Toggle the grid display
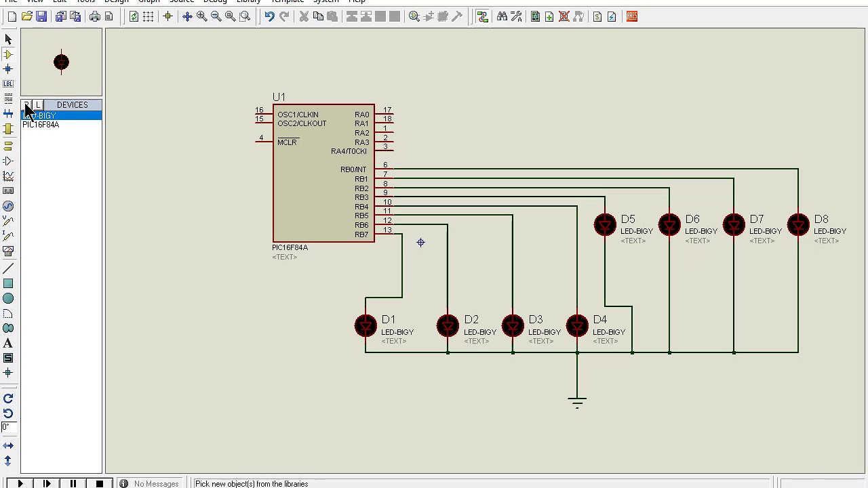The height and width of the screenshot is (488, 868). click(x=149, y=16)
